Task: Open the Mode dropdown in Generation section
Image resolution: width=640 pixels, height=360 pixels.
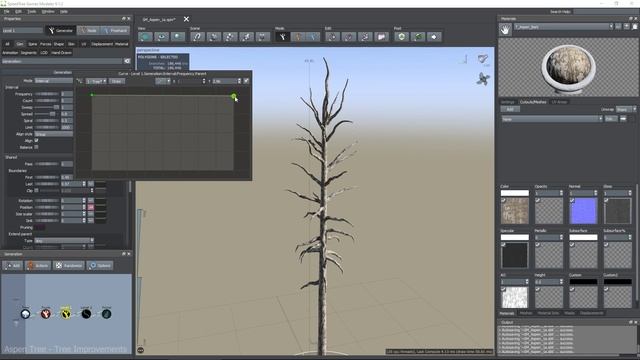Action: [53, 81]
